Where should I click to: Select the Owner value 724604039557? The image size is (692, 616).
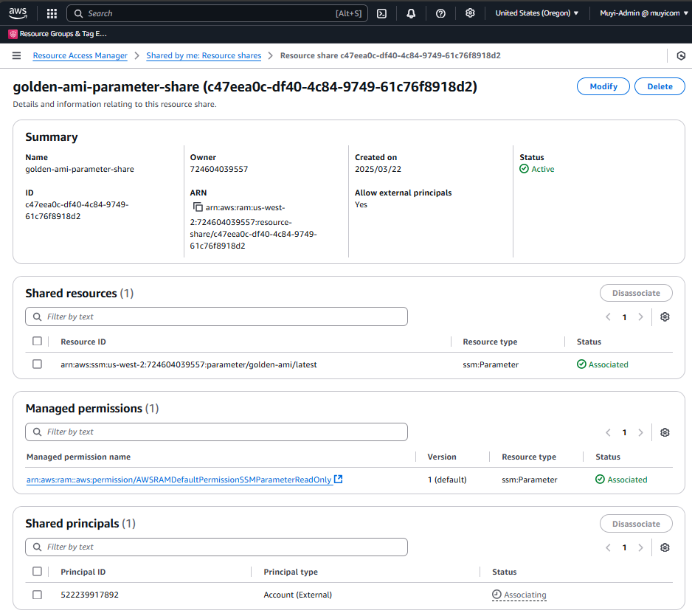coord(219,169)
